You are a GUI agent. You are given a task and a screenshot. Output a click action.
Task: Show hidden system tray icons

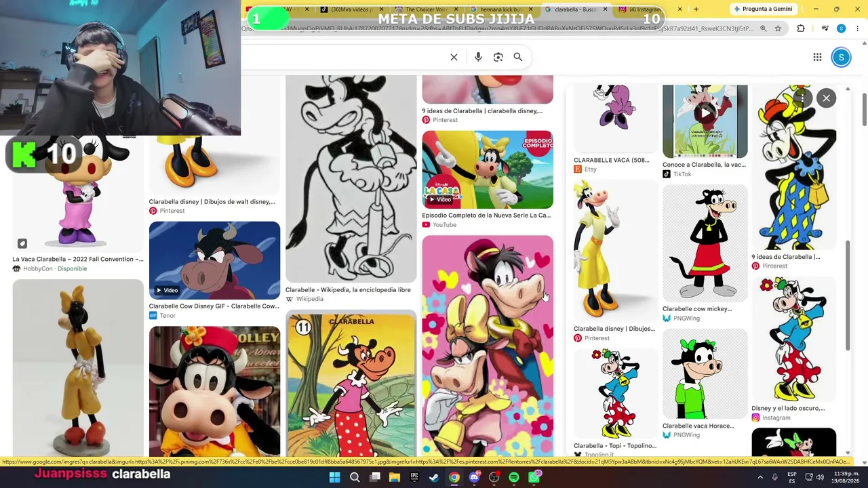[x=760, y=478]
